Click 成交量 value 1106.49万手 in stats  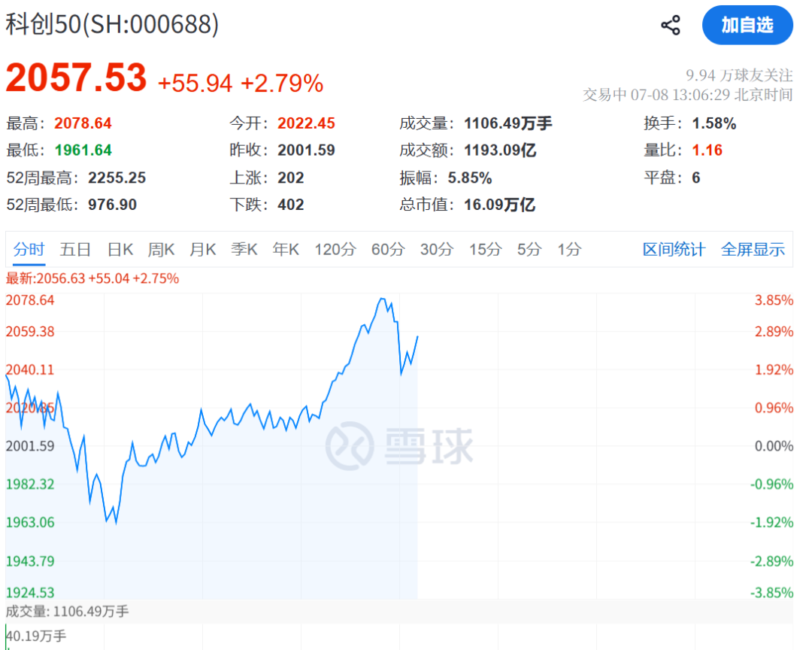coord(508,123)
